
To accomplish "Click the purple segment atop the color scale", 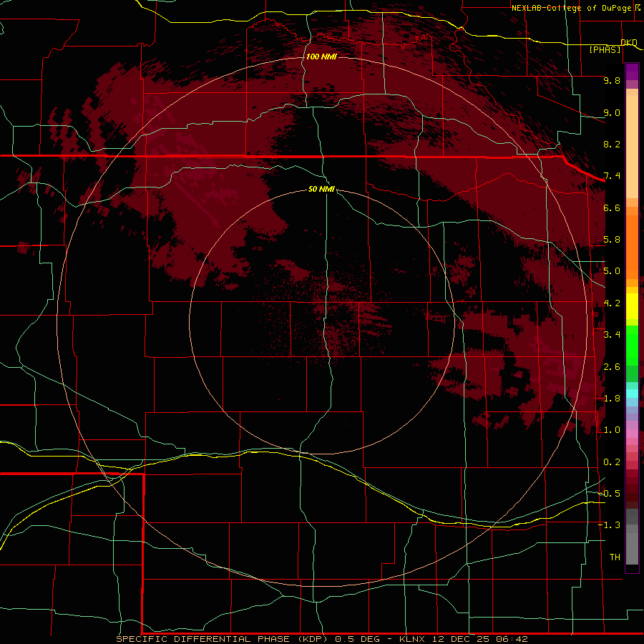I will [x=632, y=72].
